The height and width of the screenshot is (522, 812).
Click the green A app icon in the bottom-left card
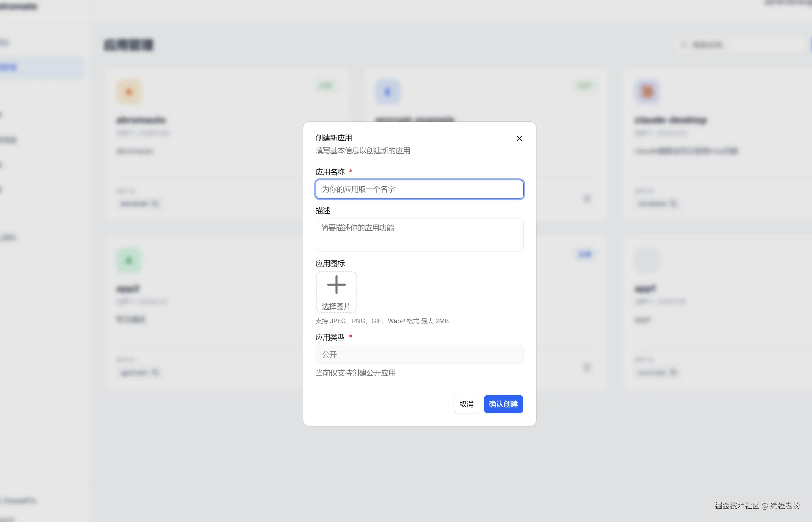[x=129, y=260]
